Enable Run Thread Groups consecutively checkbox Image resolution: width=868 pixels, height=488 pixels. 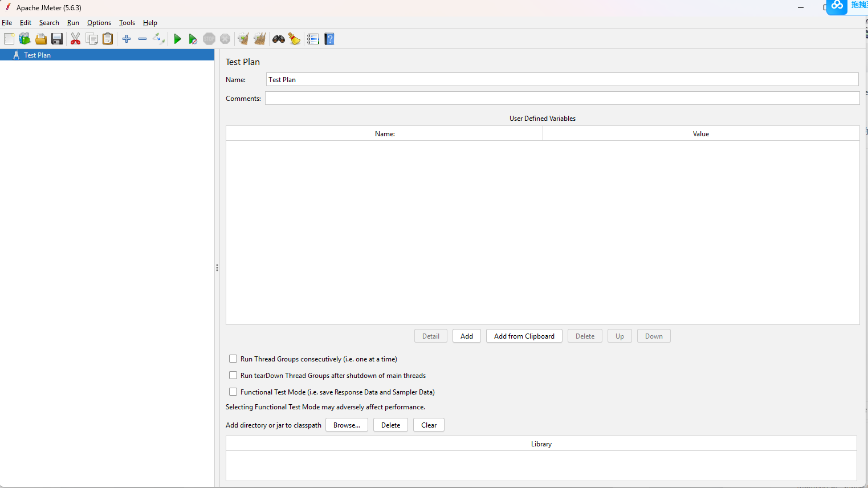(x=233, y=359)
